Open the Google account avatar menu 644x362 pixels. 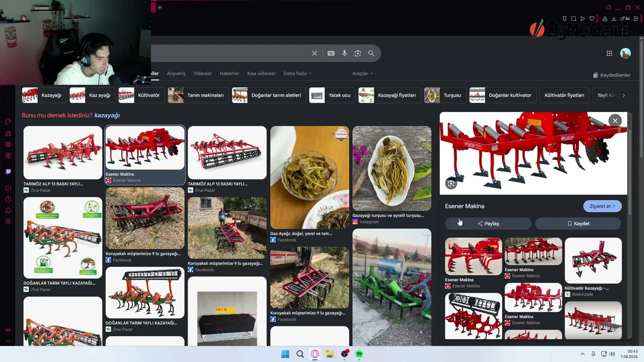(x=625, y=53)
